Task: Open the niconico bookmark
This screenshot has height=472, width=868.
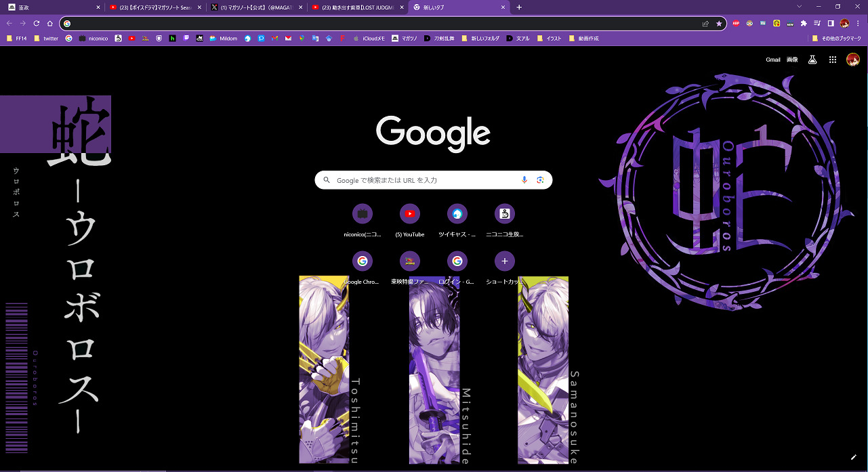Action: click(93, 39)
